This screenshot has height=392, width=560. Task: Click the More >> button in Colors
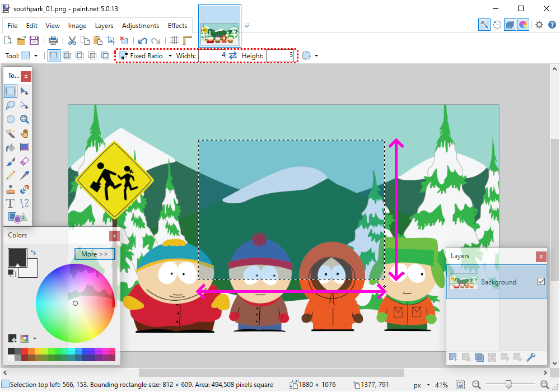pos(95,254)
